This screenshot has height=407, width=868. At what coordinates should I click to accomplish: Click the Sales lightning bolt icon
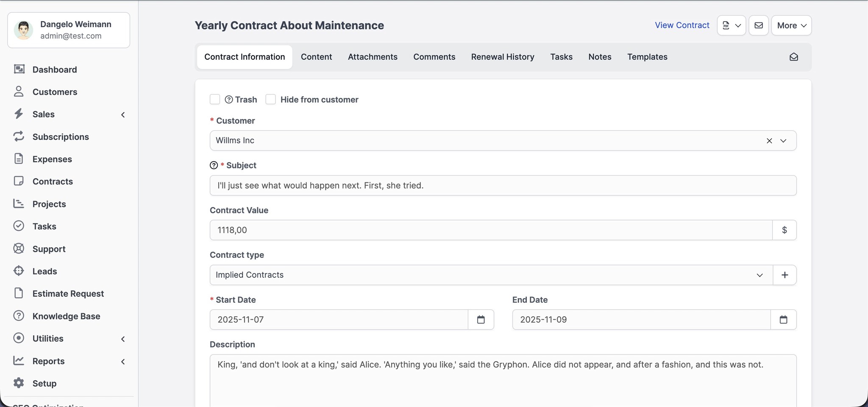click(x=19, y=114)
